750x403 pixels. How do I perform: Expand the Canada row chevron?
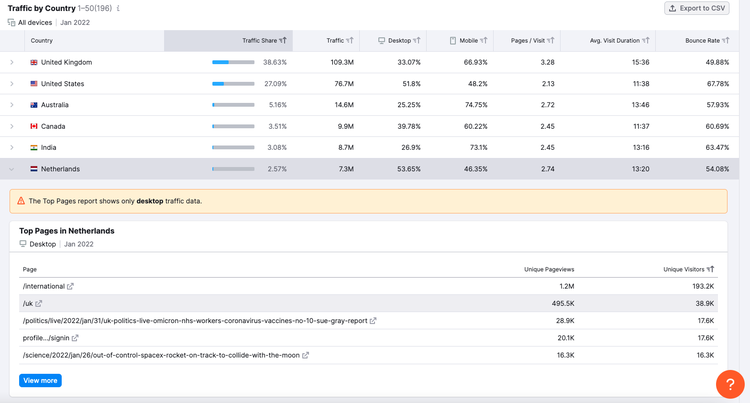coord(12,126)
